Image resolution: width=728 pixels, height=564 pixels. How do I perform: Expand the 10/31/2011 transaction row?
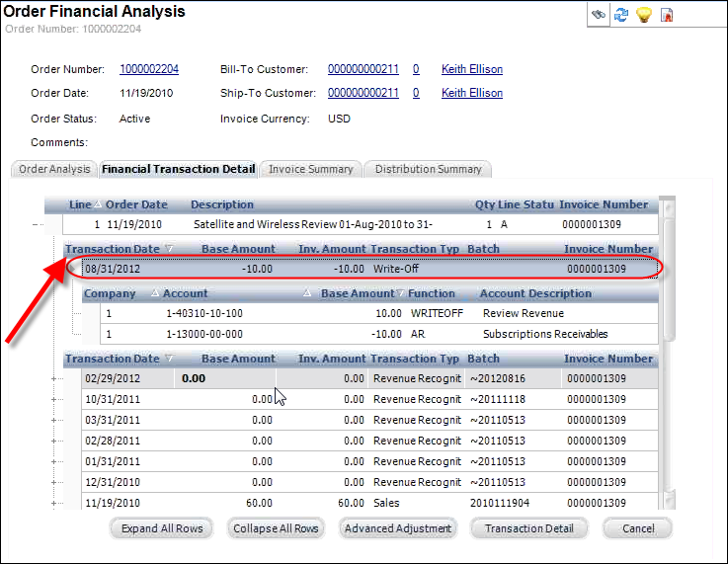pyautogui.click(x=54, y=399)
